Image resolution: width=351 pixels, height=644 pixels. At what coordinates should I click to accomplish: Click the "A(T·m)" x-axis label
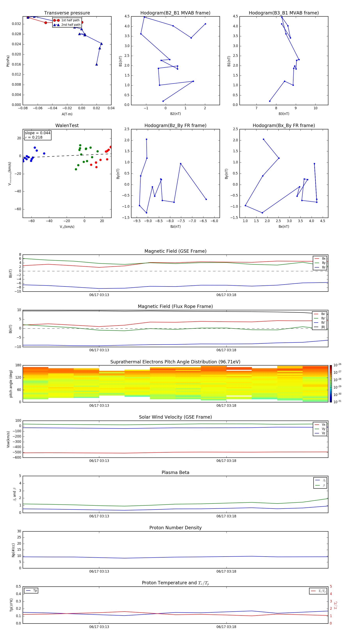pos(67,114)
